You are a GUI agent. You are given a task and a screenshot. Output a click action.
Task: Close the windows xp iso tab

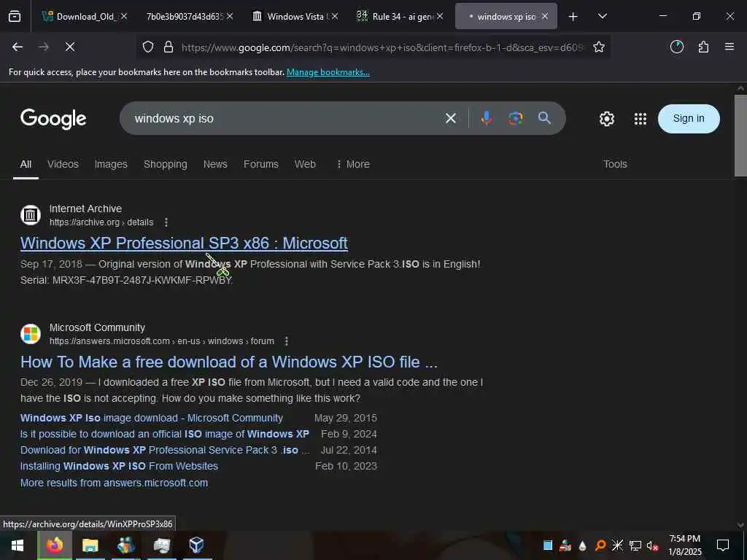[545, 16]
